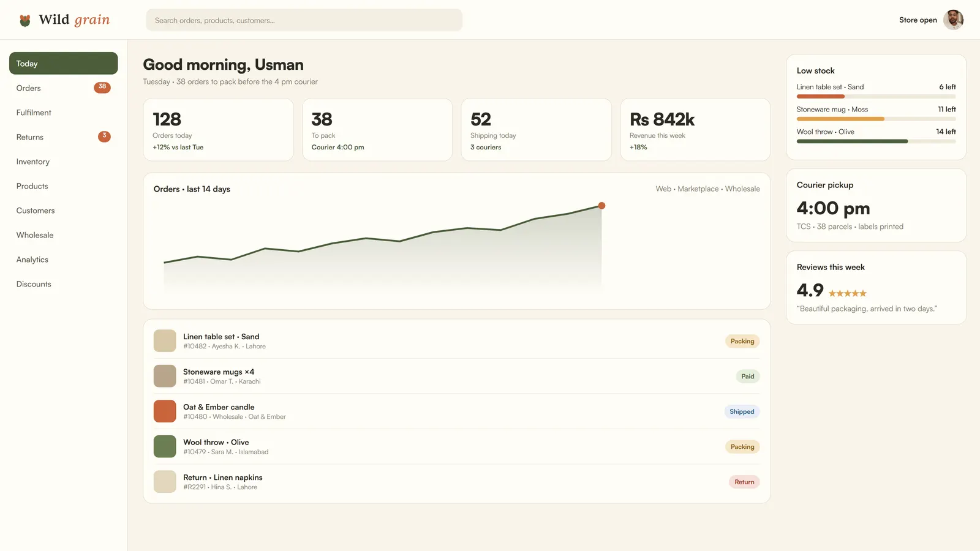980x551 pixels.
Task: Open Discounts in the sidebar
Action: 64,284
